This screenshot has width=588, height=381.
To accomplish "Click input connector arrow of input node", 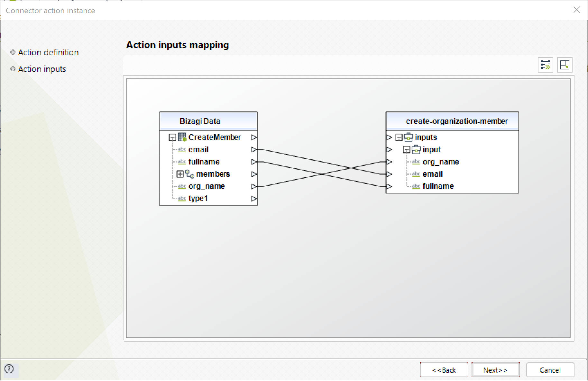I will point(389,149).
